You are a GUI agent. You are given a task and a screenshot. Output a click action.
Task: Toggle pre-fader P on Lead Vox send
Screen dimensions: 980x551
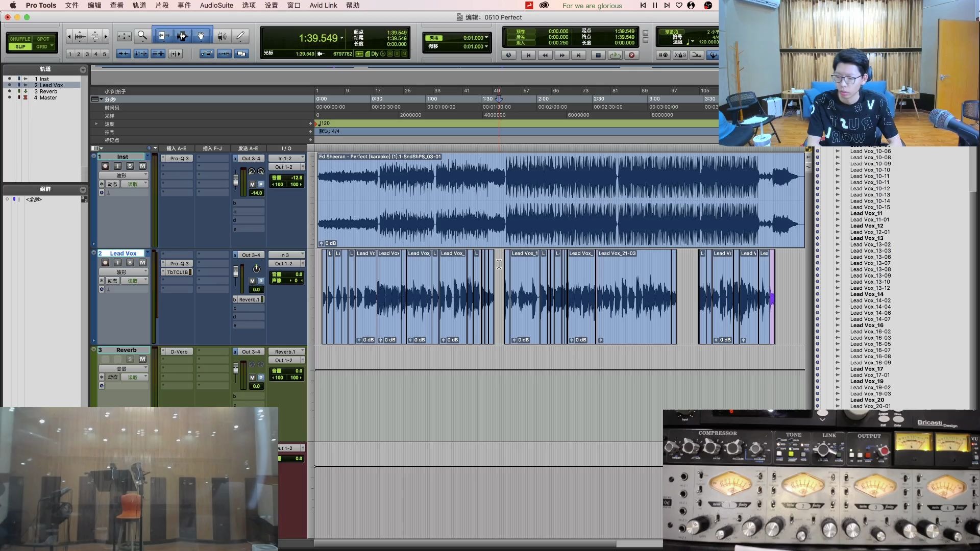261,281
